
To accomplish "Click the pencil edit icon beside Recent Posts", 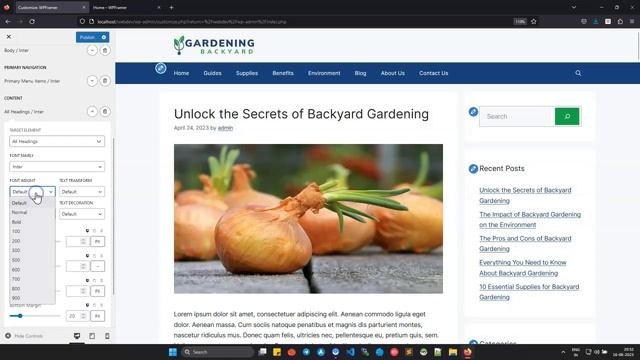I will coord(473,169).
